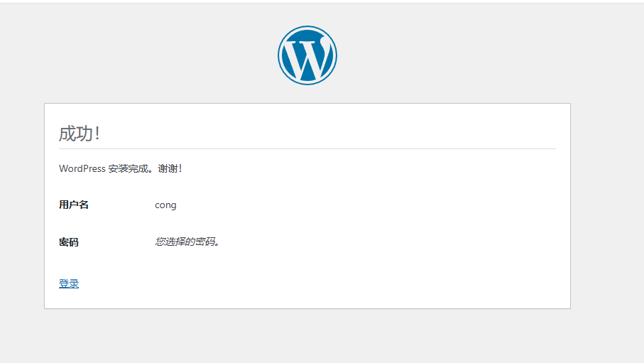The image size is (644, 363).
Task: Open the 登录 login link
Action: (69, 283)
